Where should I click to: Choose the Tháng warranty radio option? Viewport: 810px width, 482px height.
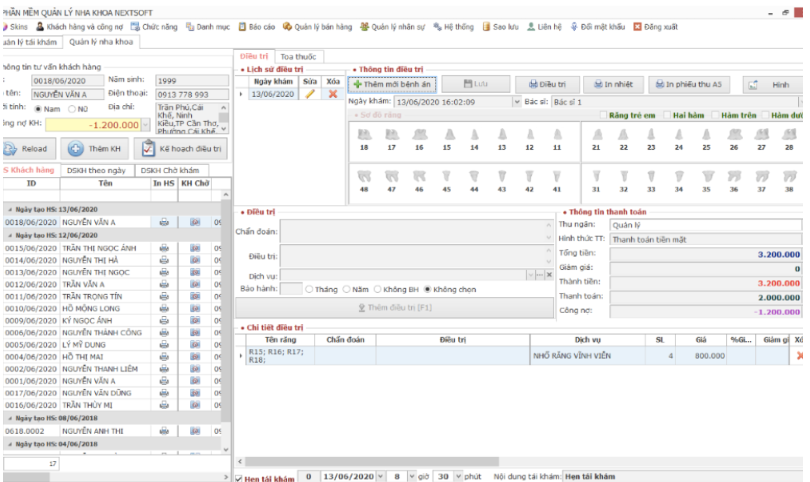[x=310, y=289]
